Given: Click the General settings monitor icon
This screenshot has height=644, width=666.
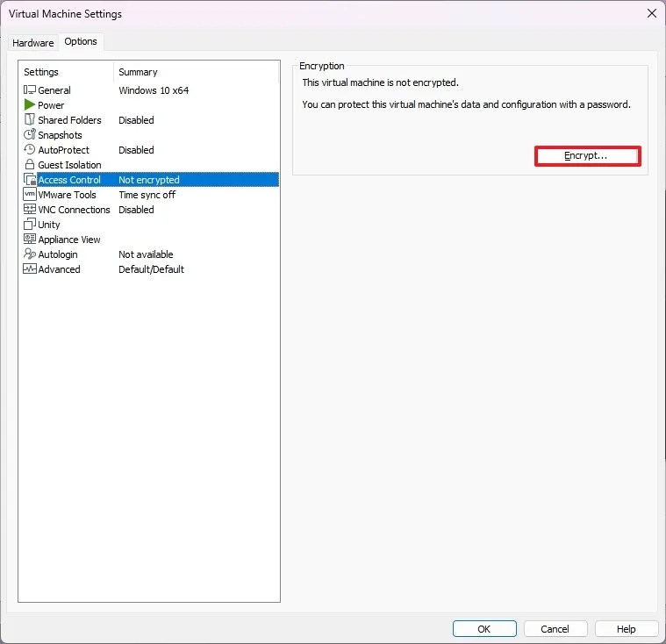Looking at the screenshot, I should (30, 89).
